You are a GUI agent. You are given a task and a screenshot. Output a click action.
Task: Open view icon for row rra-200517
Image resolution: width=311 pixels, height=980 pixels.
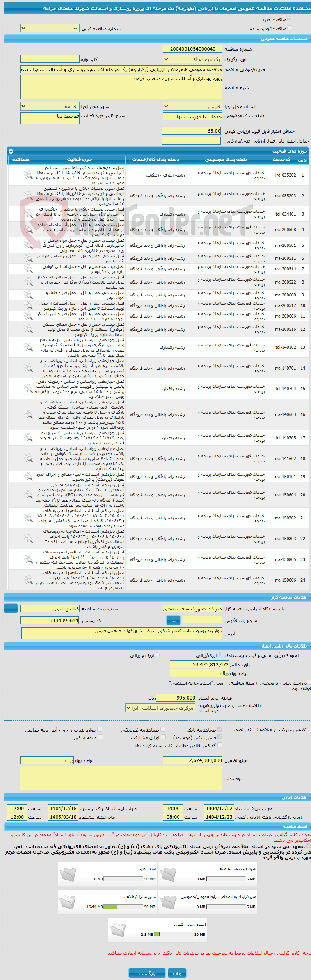click(28, 305)
